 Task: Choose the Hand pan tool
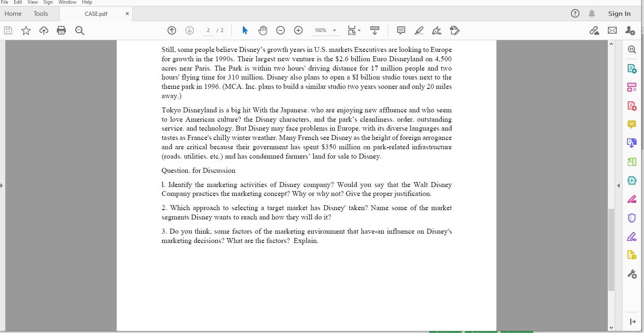(x=263, y=30)
